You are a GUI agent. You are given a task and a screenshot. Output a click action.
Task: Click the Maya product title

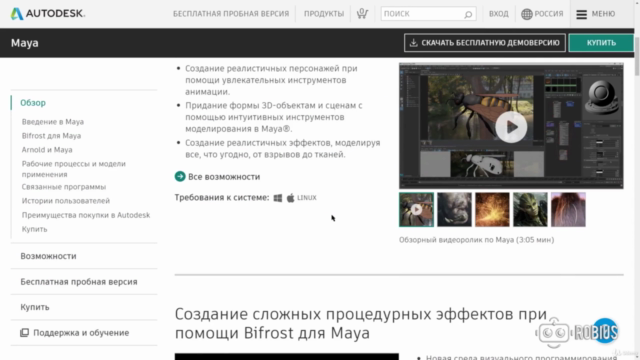pos(24,43)
